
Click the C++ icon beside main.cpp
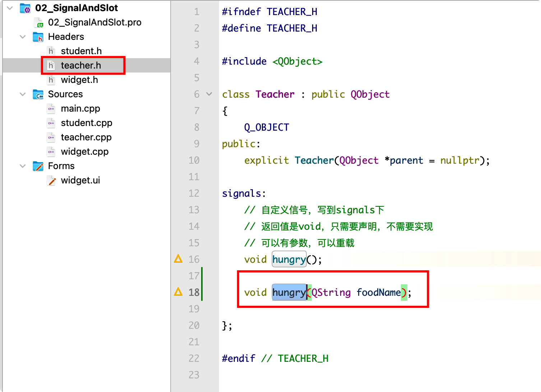tap(51, 108)
